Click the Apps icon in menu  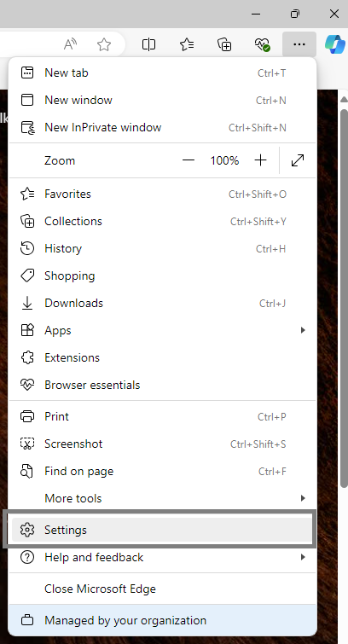(27, 330)
